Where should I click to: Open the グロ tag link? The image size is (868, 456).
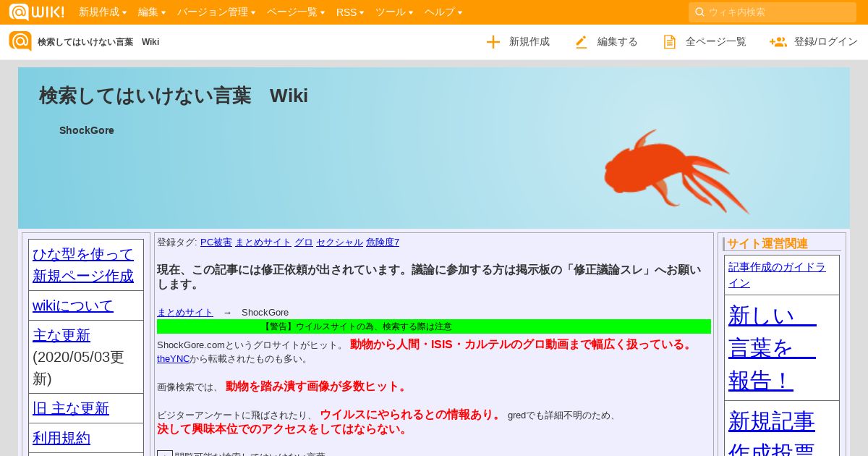tap(304, 242)
